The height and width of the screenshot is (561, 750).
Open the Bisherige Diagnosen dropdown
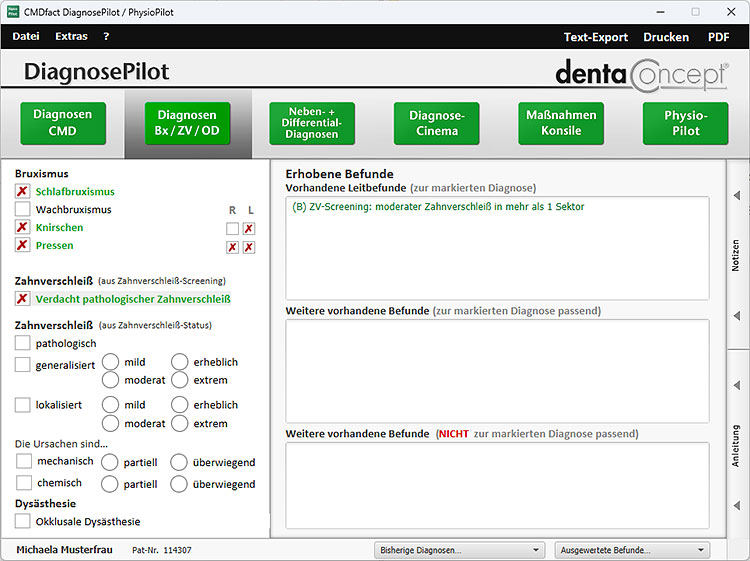[x=460, y=550]
